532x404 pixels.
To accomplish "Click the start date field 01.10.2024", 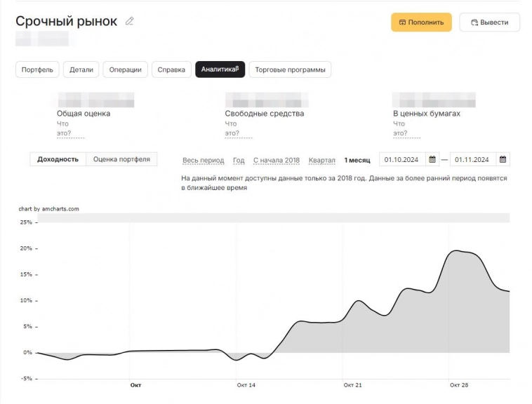I will (x=403, y=159).
